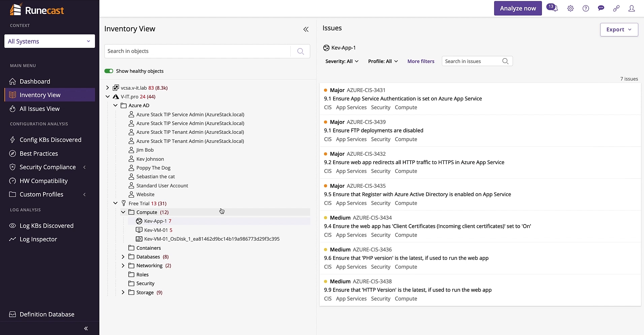Viewport: 644px width, 335px height.
Task: Select Standard User Account in tree
Action: [162, 186]
